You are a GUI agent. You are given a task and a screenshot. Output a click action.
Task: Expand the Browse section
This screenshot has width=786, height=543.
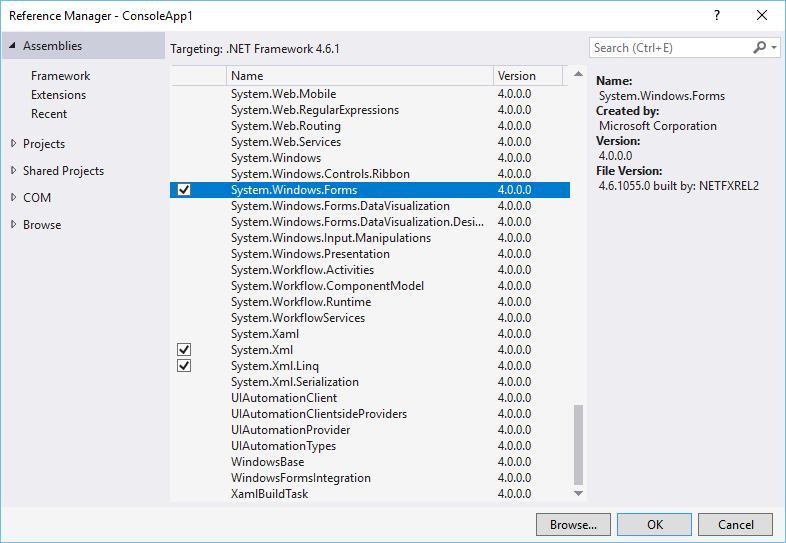click(x=13, y=225)
